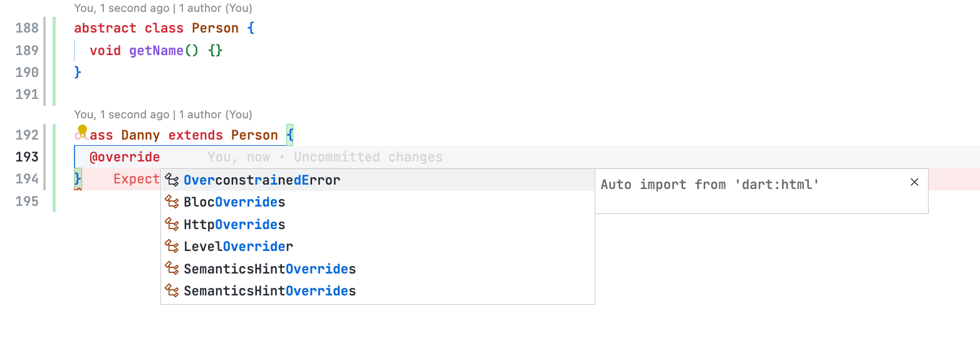Click the class icon beside LevelOverrider
The image size is (980, 353).
click(x=172, y=246)
